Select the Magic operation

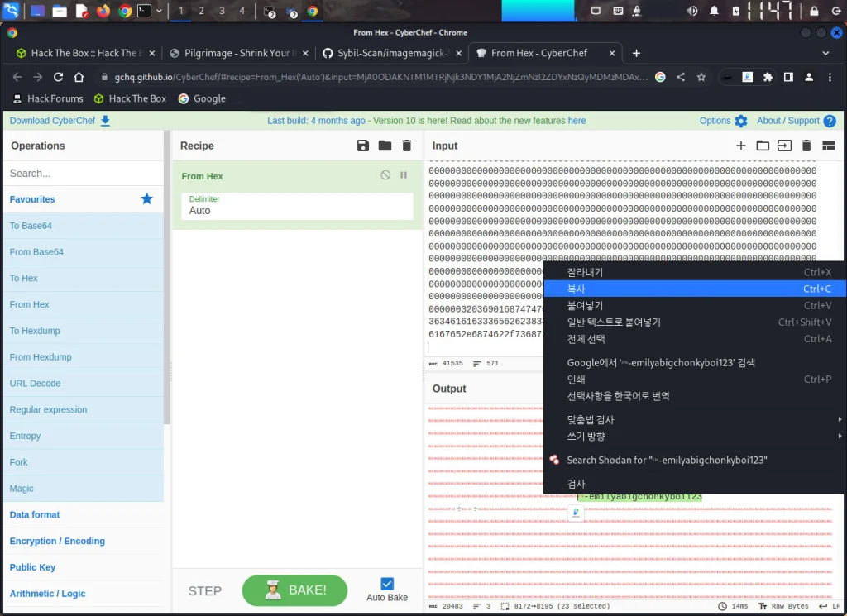[x=84, y=489]
